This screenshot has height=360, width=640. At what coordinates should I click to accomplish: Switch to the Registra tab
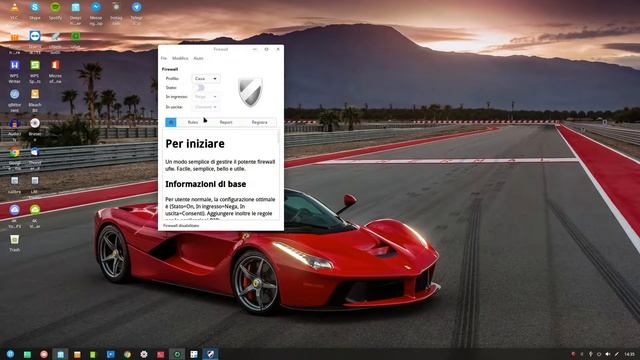point(259,122)
